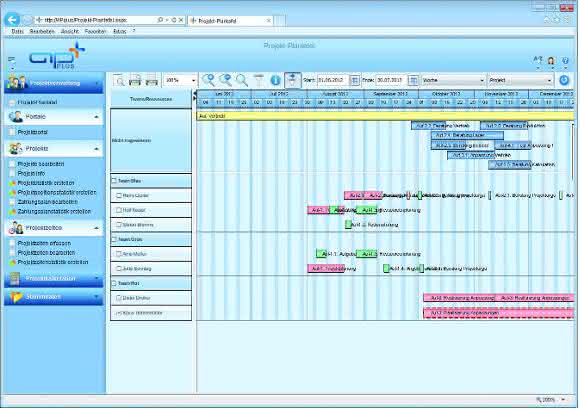
Task: Tick the Team Rot checkbox
Action: coord(114,283)
